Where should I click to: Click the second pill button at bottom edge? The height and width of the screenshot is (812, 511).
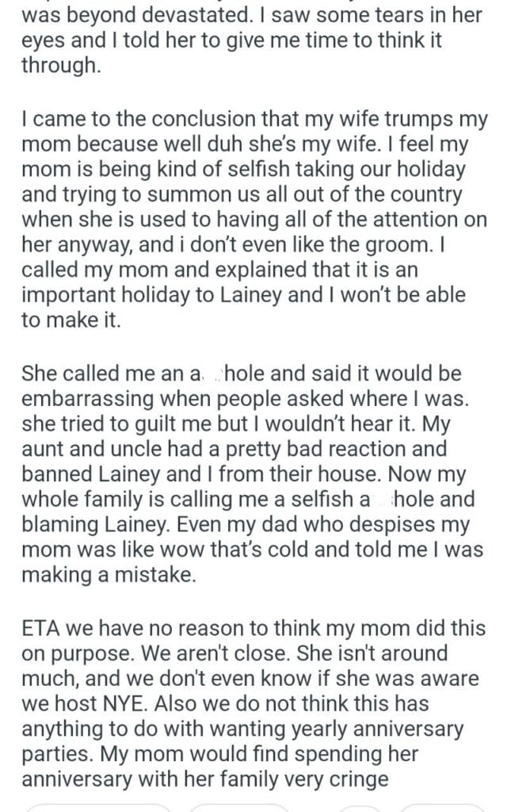239,808
